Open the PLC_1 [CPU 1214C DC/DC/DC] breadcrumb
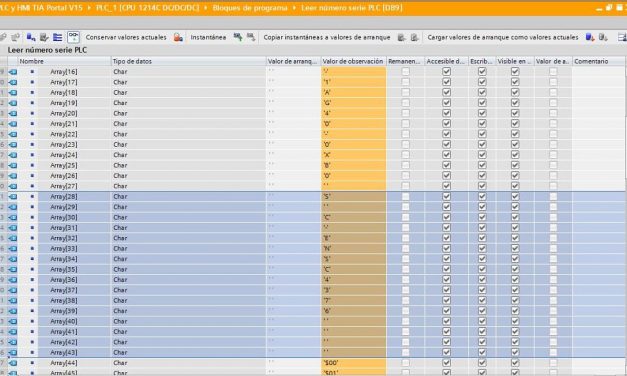Image resolution: width=627 pixels, height=376 pixels. coord(147,8)
